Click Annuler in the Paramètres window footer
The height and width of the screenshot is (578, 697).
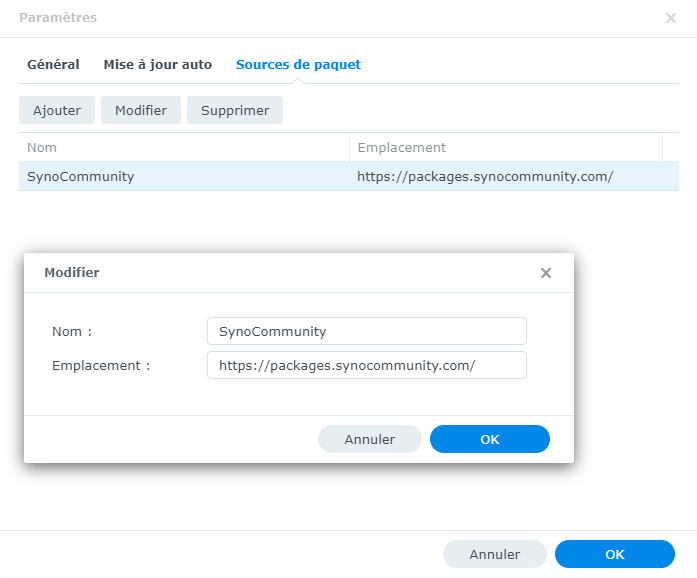(x=495, y=554)
